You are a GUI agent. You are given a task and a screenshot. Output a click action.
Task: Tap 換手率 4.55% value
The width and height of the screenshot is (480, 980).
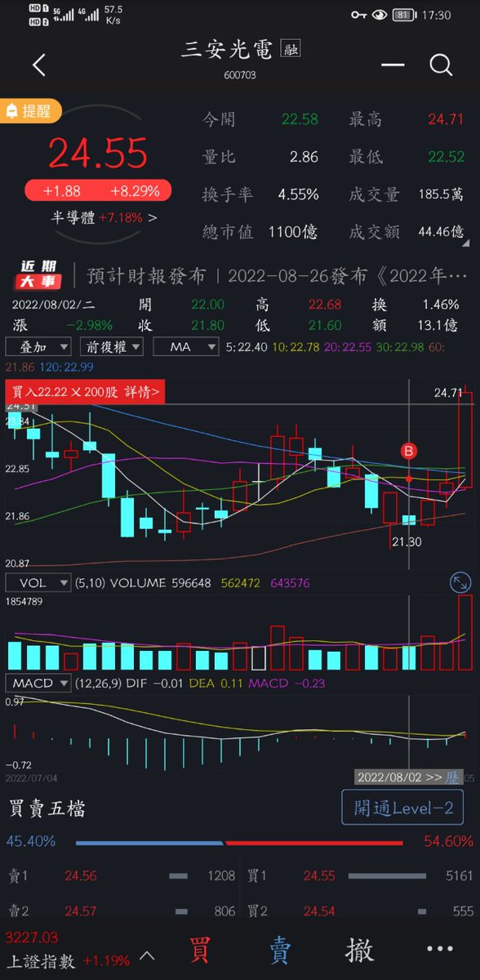[298, 194]
